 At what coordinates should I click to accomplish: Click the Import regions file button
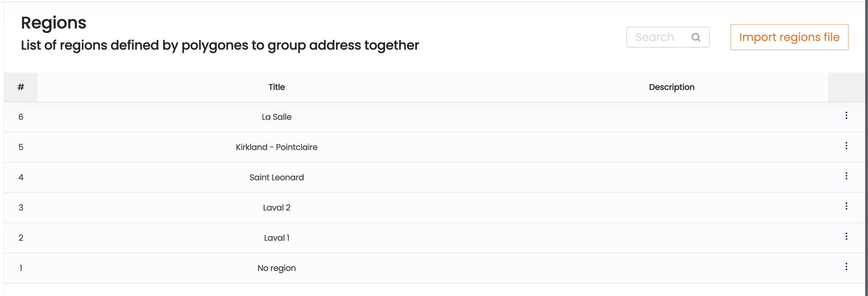coord(789,37)
